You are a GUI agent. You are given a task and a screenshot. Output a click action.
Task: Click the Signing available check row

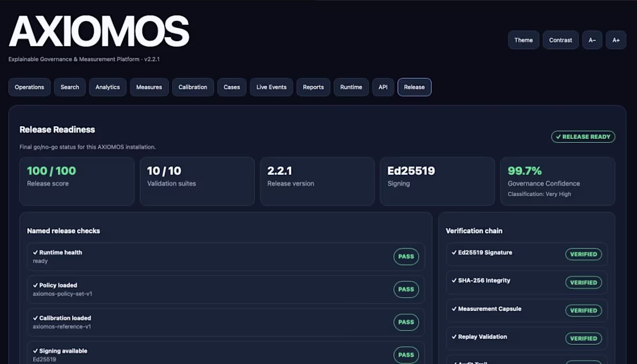point(226,352)
